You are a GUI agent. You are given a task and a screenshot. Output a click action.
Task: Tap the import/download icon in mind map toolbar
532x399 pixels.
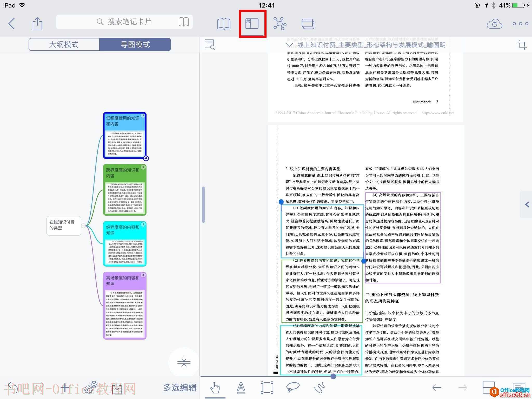point(117,388)
